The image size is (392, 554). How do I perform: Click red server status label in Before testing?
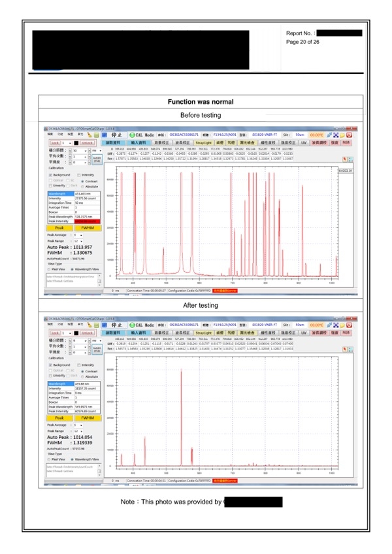click(225, 291)
